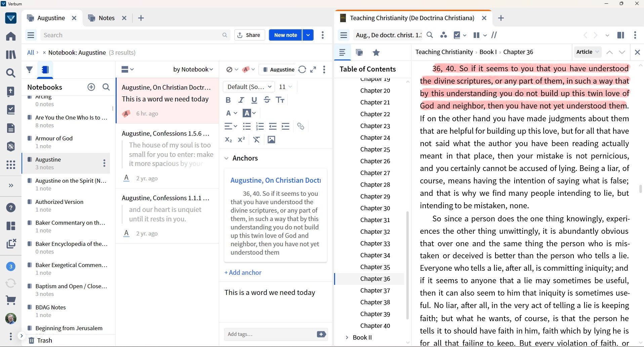Toggle the Notebooks sidebar view button
Screen dimensions: 644x347
pyautogui.click(x=45, y=70)
